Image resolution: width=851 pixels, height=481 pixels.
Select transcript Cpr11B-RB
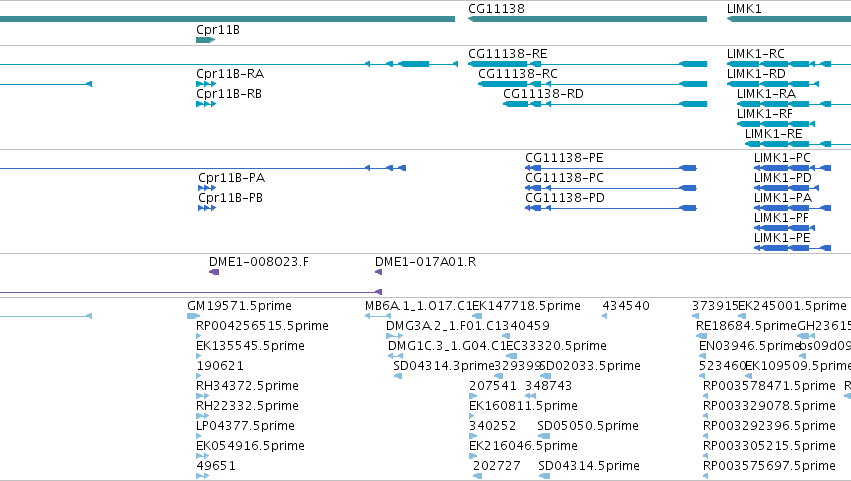(228, 94)
